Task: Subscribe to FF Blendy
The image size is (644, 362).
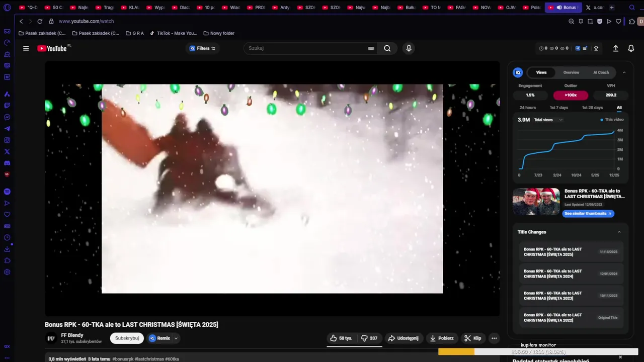Action: tap(127, 338)
